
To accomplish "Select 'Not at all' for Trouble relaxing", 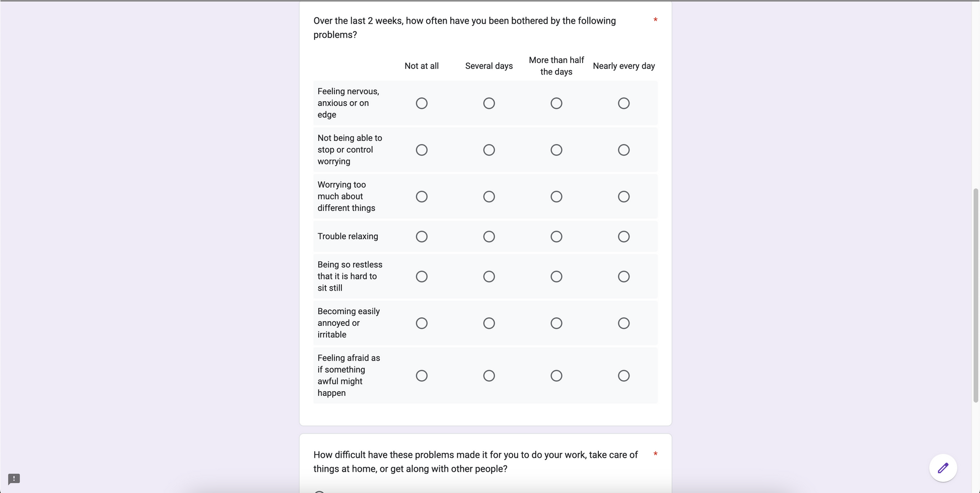I will tap(422, 237).
